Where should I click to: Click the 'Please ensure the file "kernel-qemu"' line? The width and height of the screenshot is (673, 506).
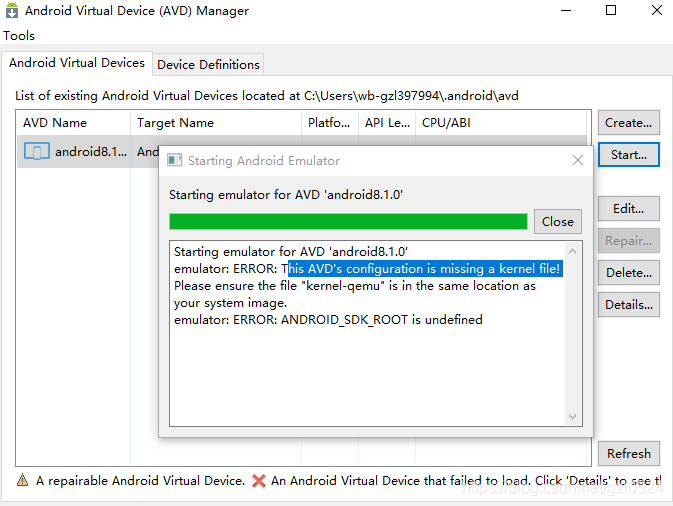[x=355, y=286]
